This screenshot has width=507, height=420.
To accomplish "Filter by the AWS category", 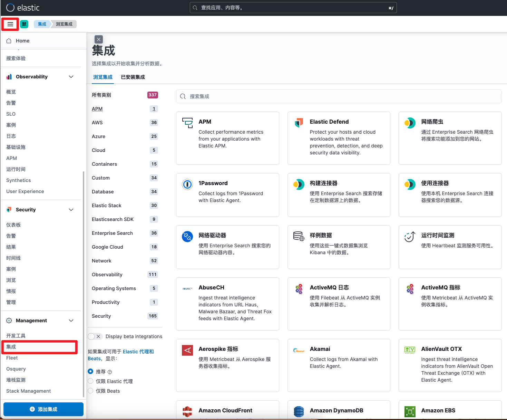I will [x=125, y=123].
